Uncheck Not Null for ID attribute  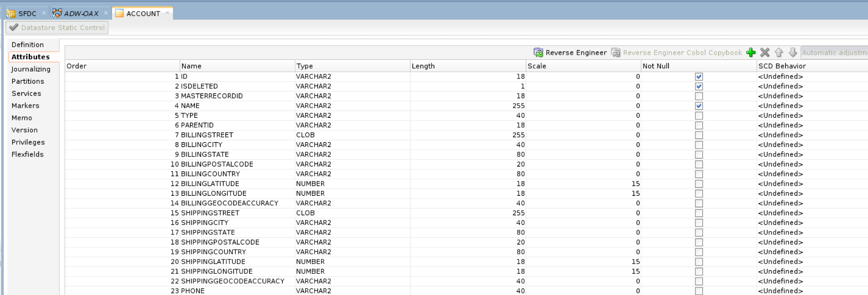[x=698, y=77]
